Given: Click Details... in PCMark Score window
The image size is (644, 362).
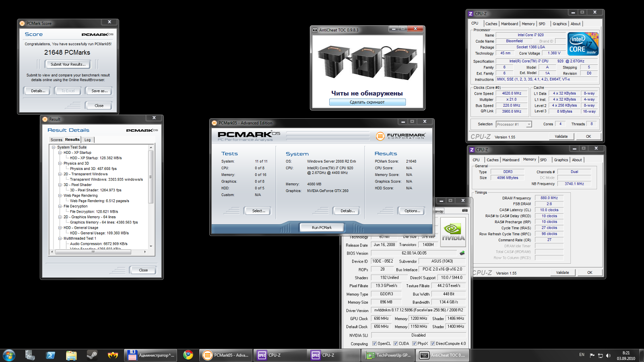Looking at the screenshot, I should [38, 91].
